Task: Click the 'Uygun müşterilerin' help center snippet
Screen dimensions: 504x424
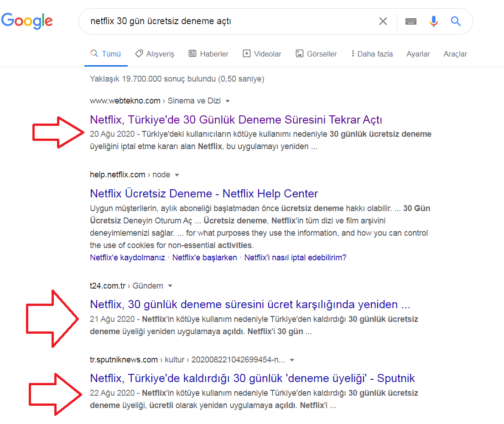Action: pyautogui.click(x=260, y=227)
